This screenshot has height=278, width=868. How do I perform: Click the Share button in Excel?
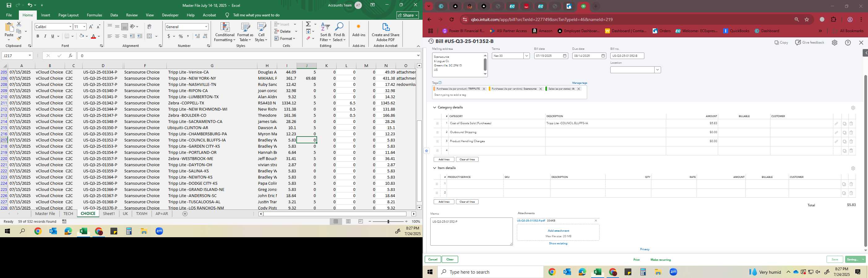408,15
